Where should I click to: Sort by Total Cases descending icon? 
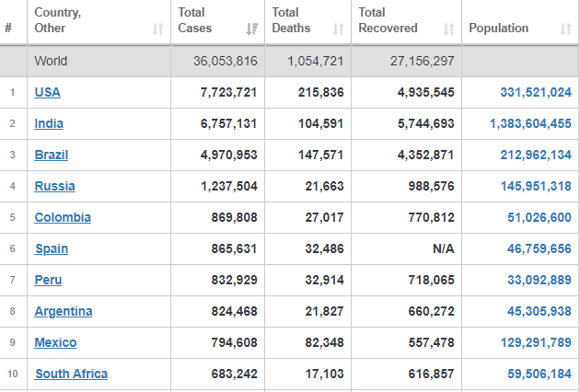(x=252, y=29)
